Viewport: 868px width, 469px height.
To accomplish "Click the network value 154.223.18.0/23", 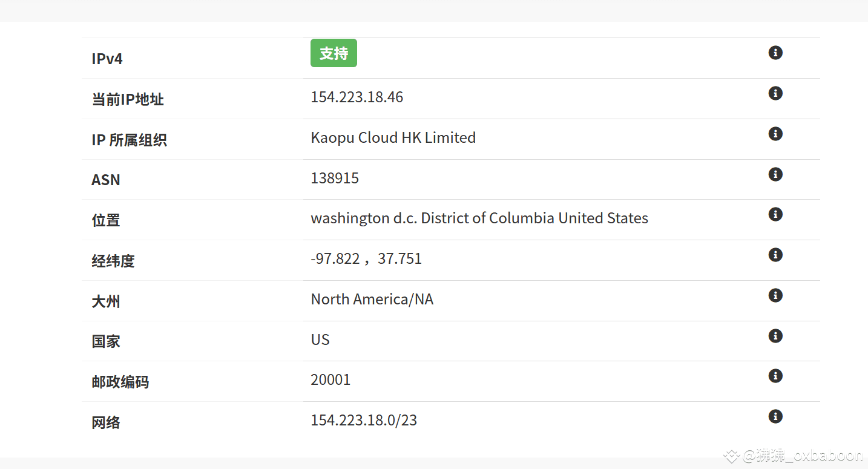I will pos(364,421).
